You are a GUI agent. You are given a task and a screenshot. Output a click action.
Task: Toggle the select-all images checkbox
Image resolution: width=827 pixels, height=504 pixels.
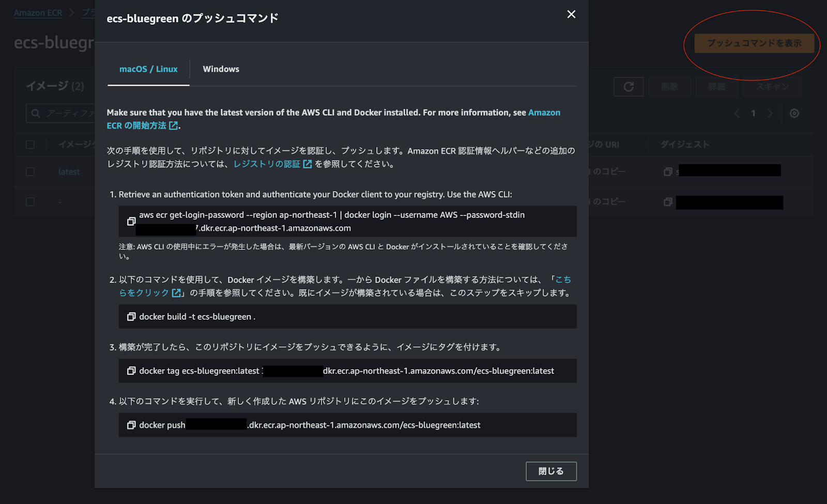pyautogui.click(x=30, y=145)
